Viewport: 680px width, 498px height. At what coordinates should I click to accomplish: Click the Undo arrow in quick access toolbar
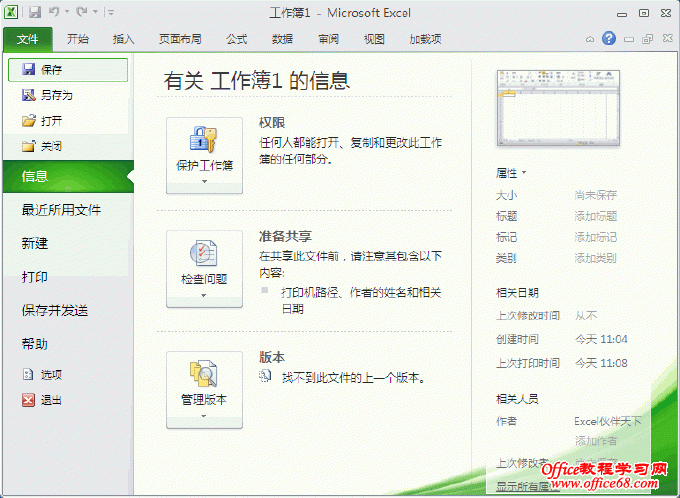tap(54, 12)
